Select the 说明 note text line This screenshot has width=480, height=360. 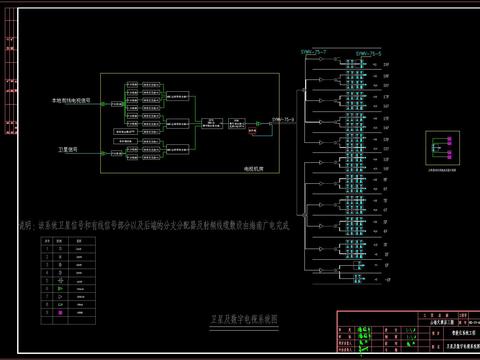[154, 225]
